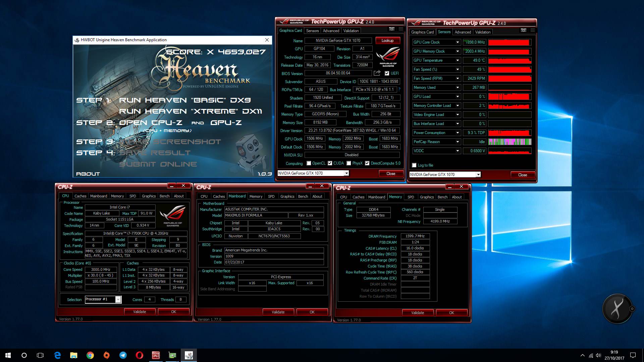
Task: Toggle the CUDA computing checkbox
Action: (330, 163)
